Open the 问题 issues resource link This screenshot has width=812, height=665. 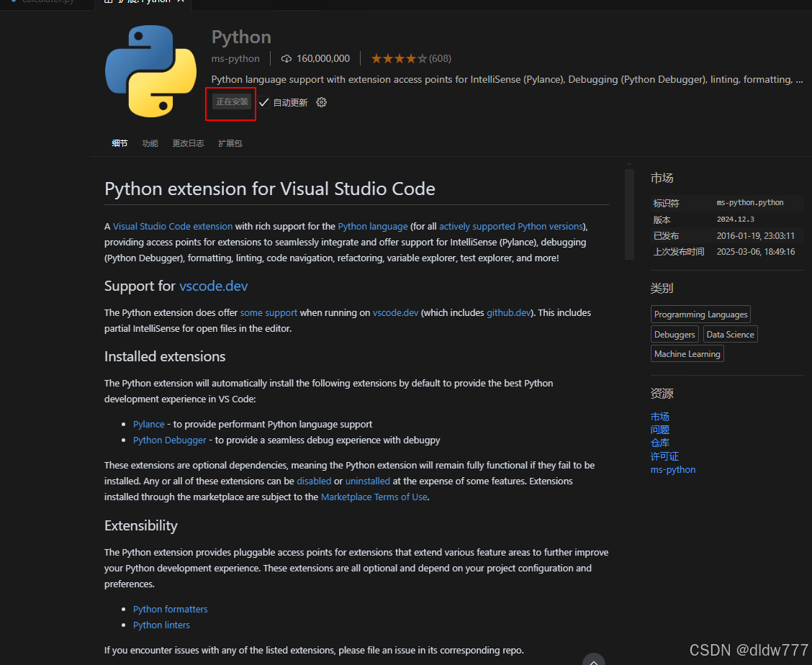(x=659, y=430)
